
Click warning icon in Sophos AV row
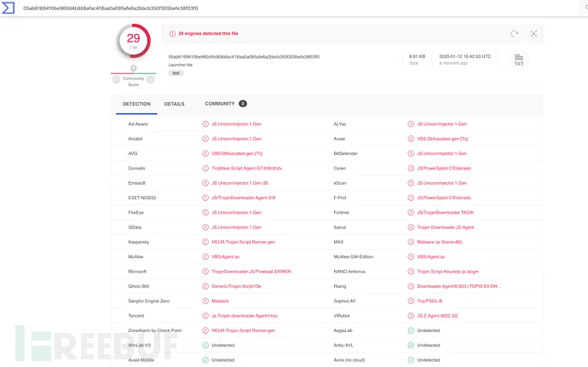coord(411,301)
